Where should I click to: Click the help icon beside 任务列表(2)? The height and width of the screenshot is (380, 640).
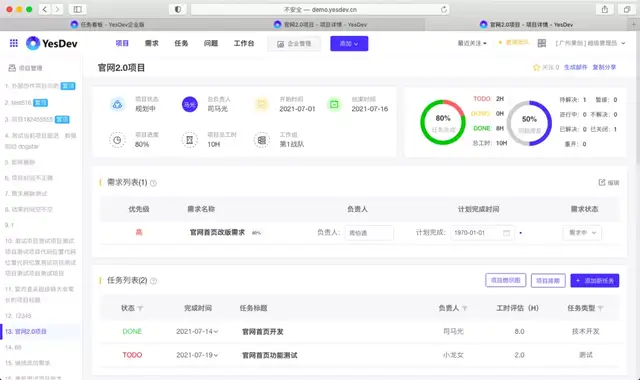[x=153, y=281]
